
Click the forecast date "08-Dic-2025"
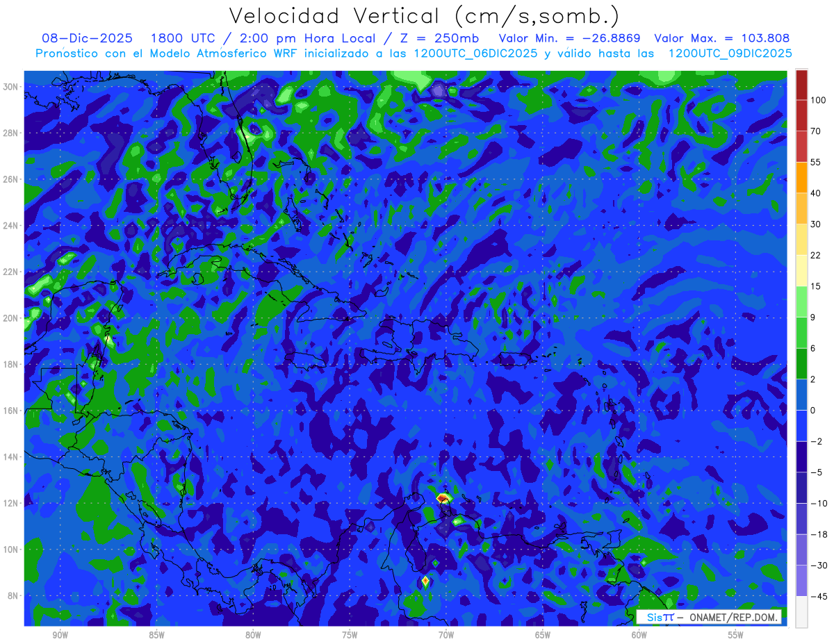click(87, 39)
